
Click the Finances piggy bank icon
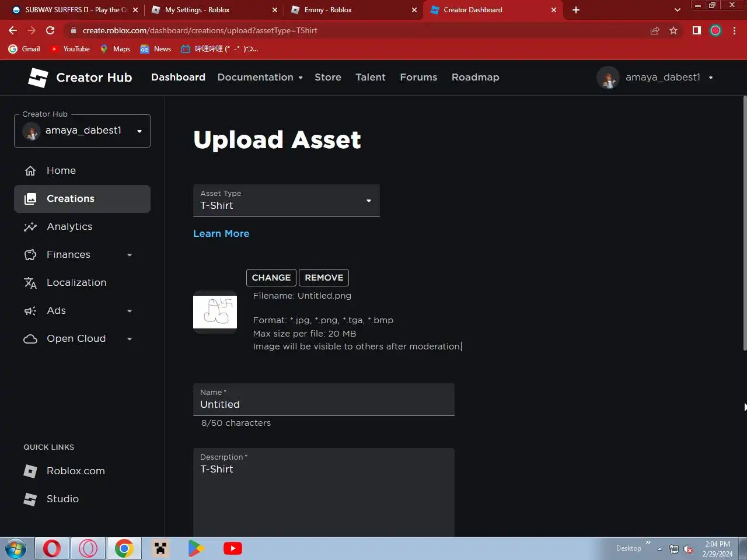coord(30,255)
